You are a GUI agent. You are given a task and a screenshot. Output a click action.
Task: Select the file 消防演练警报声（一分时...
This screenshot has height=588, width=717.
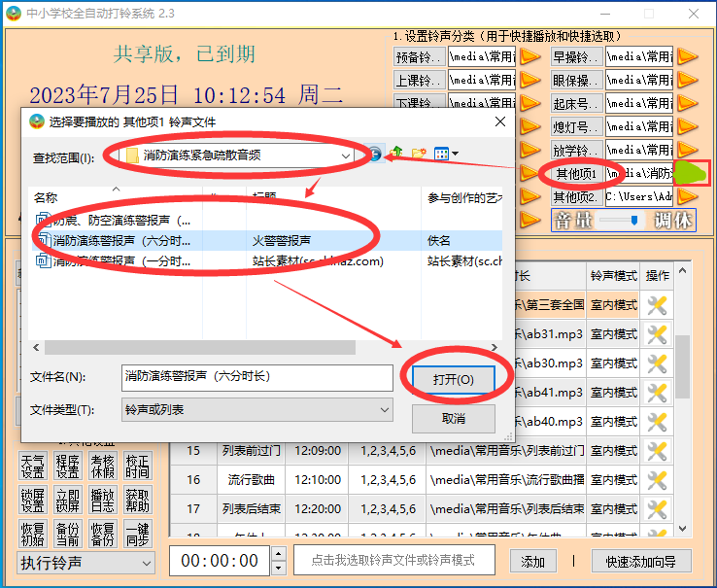(121, 261)
